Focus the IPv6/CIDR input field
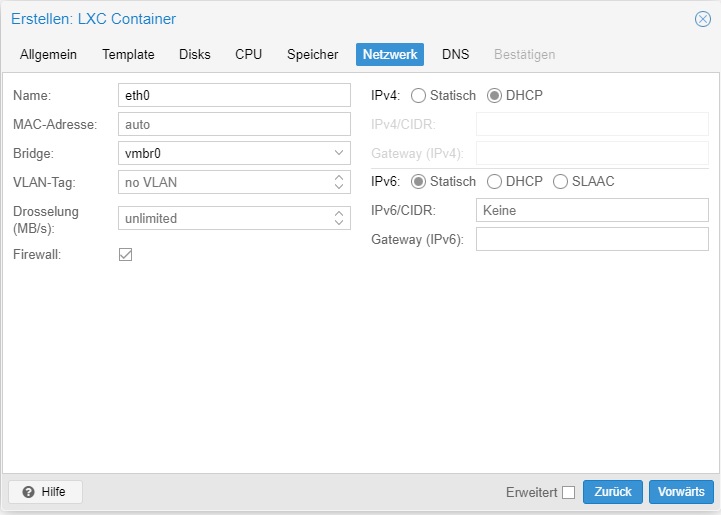This screenshot has width=721, height=515. 592,210
